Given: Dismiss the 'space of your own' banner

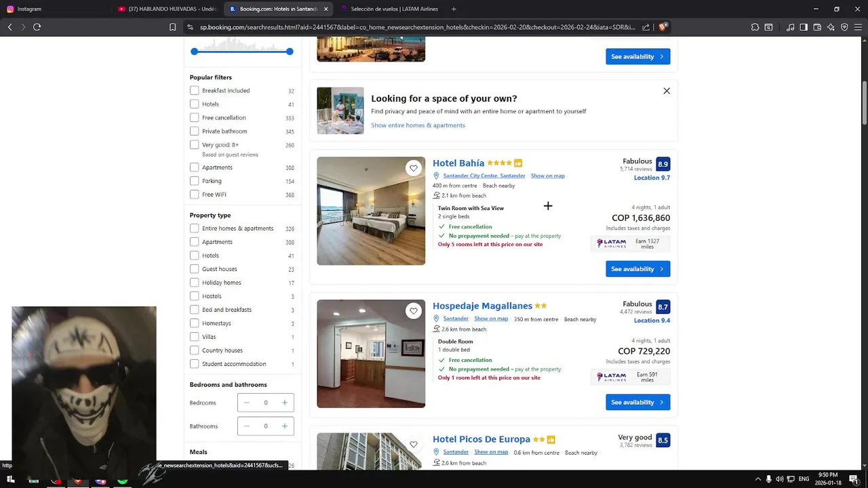Looking at the screenshot, I should 667,91.
